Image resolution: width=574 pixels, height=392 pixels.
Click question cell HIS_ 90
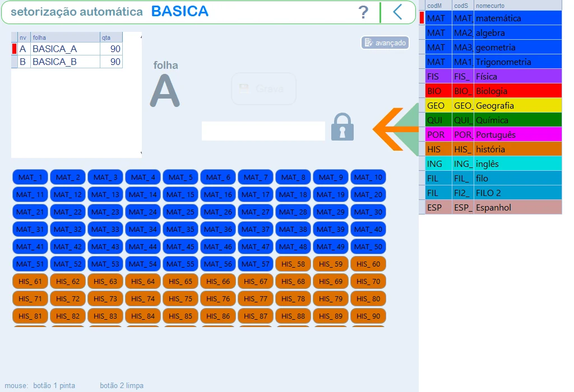tap(368, 316)
